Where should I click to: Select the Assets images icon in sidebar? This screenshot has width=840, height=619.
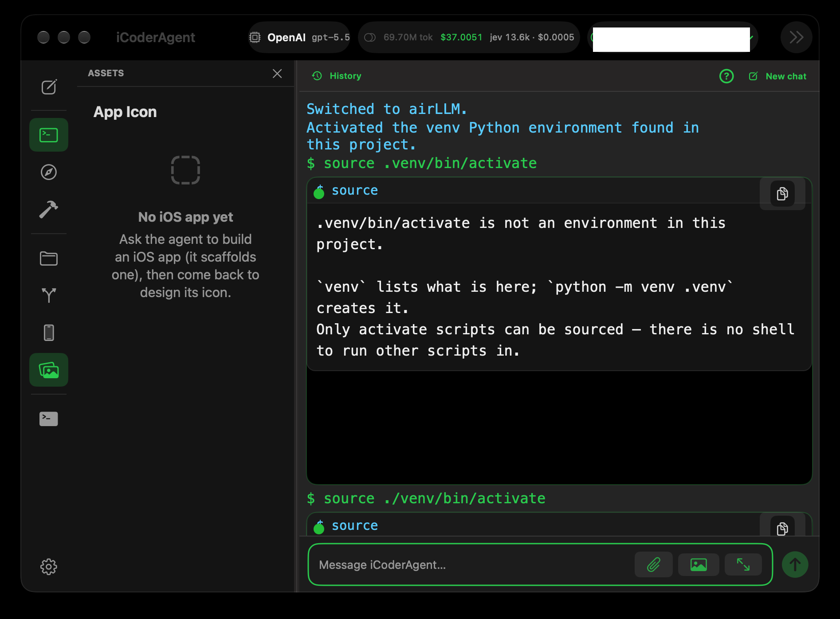coord(49,370)
